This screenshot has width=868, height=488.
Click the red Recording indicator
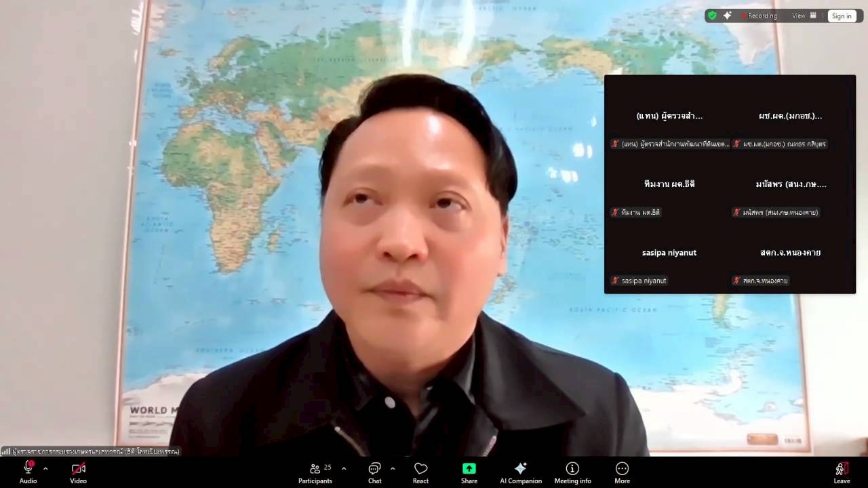point(759,16)
